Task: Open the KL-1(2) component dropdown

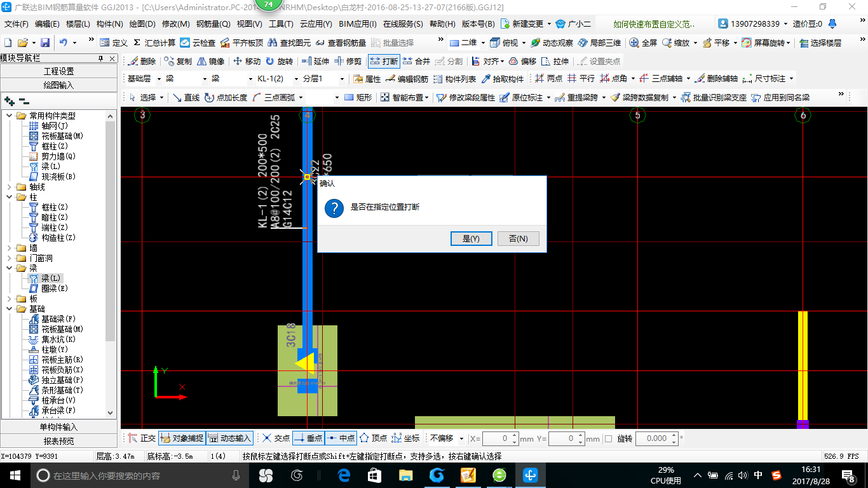Action: (x=296, y=79)
